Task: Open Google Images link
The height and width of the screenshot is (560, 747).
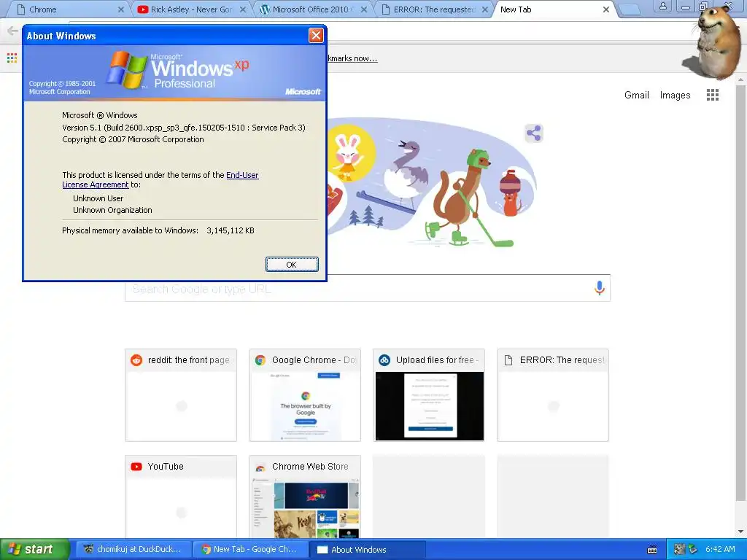Action: [675, 96]
